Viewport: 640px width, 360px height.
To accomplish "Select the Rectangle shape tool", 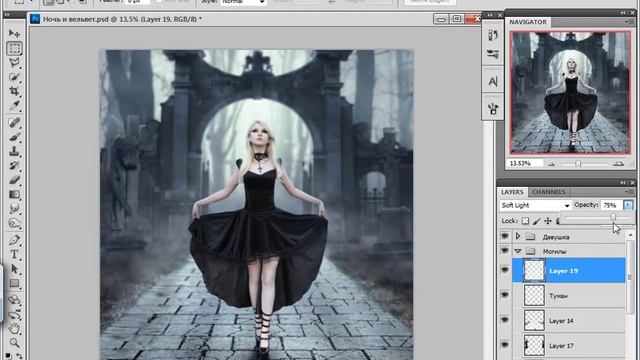I will (x=14, y=283).
